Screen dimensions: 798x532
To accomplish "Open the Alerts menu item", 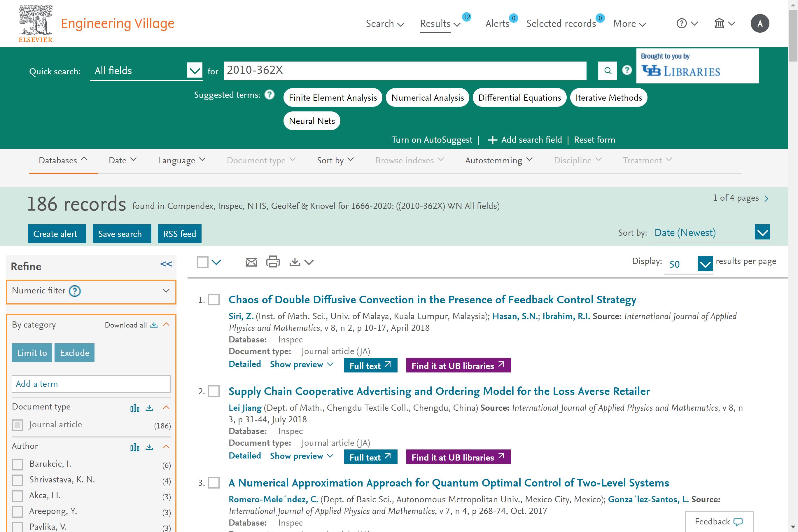I will [497, 23].
